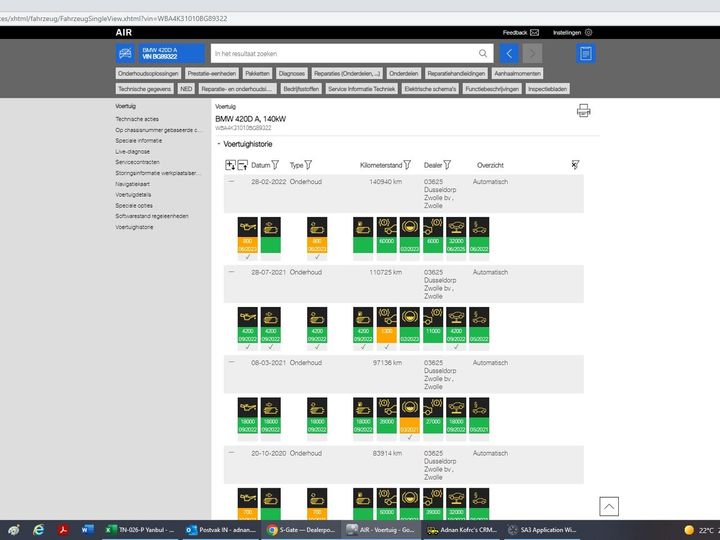Select the Diagnoses tab

point(292,73)
